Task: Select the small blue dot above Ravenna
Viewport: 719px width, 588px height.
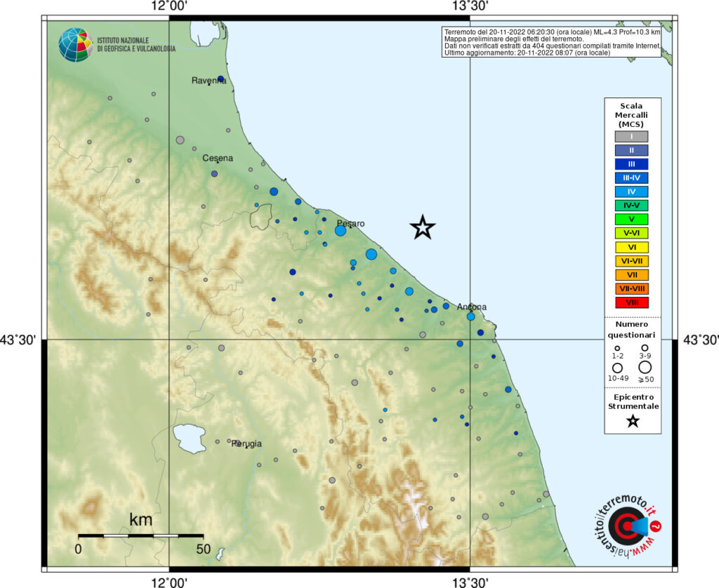Action: (x=221, y=79)
